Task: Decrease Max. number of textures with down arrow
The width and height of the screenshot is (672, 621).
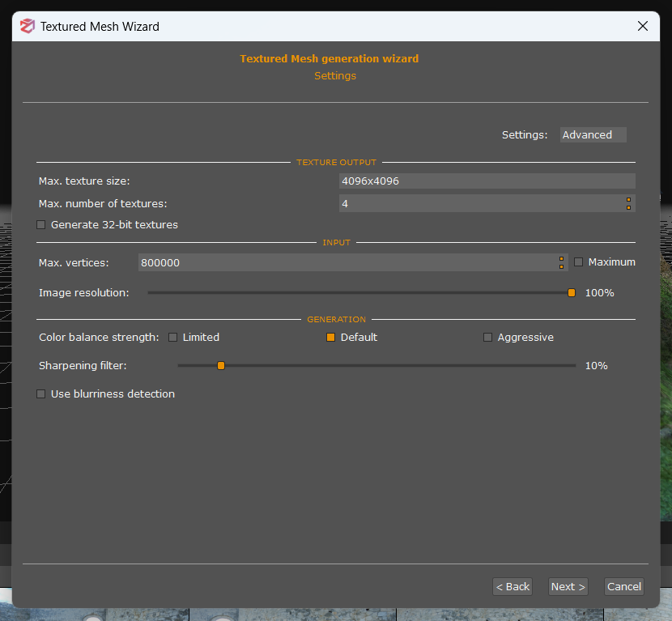Action: (628, 208)
